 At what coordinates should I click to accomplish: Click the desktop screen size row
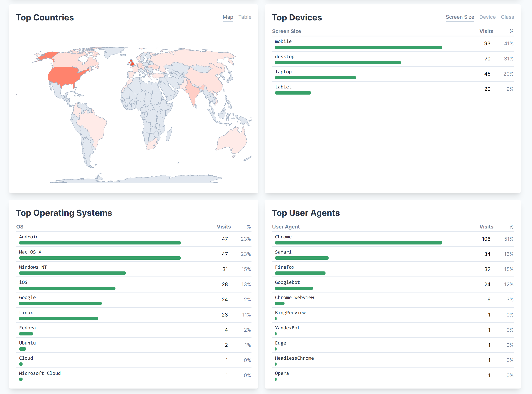pyautogui.click(x=285, y=57)
